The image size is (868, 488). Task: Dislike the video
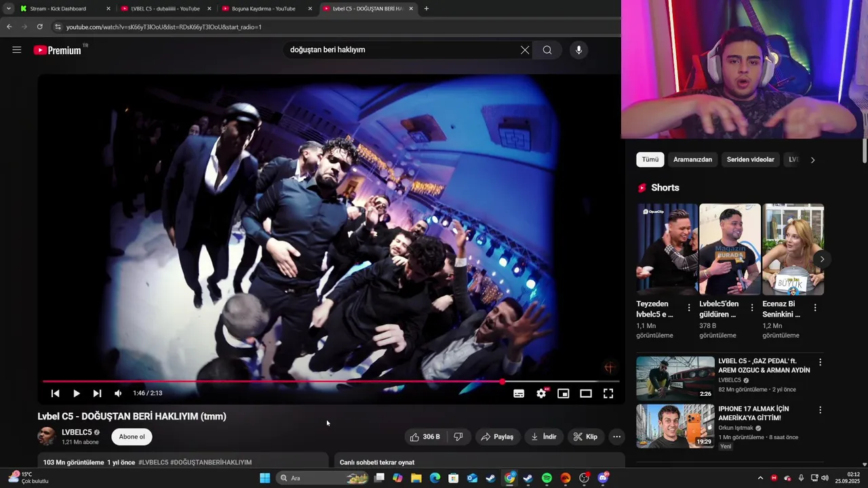coord(458,436)
